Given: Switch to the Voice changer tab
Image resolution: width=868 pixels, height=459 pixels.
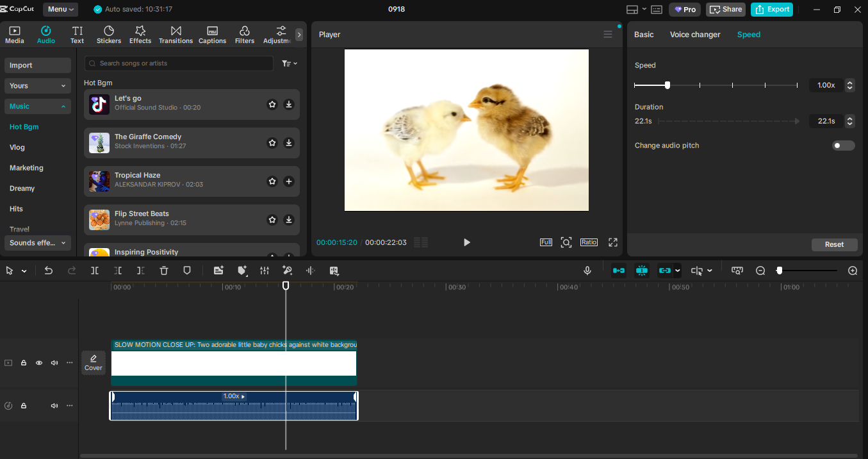Looking at the screenshot, I should point(695,35).
